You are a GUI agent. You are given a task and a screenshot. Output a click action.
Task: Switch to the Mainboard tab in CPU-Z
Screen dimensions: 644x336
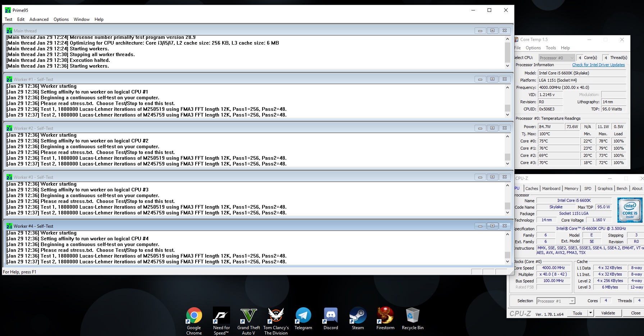tap(551, 189)
